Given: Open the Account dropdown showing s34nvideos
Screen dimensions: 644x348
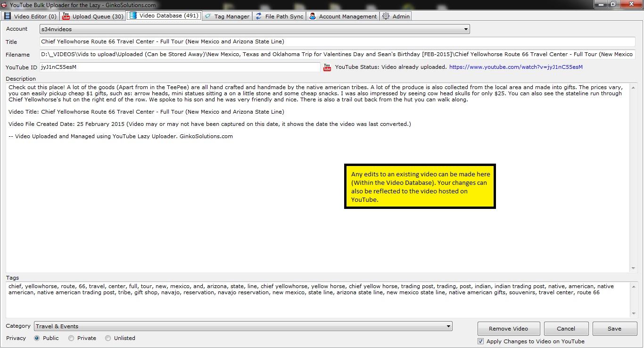Looking at the screenshot, I should pos(255,29).
